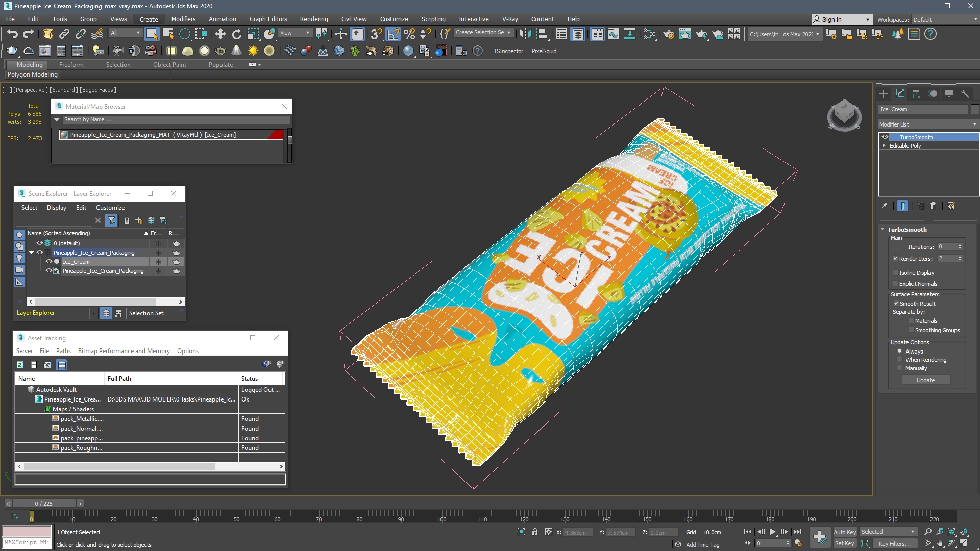Click the Auto Key button
Image resolution: width=980 pixels, height=551 pixels.
coord(845,532)
